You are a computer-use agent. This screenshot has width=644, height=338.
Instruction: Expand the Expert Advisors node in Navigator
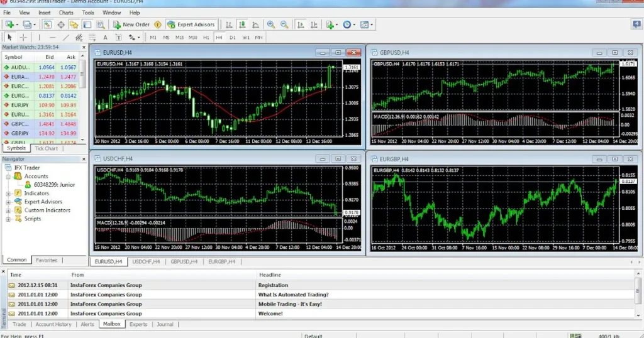tap(8, 202)
